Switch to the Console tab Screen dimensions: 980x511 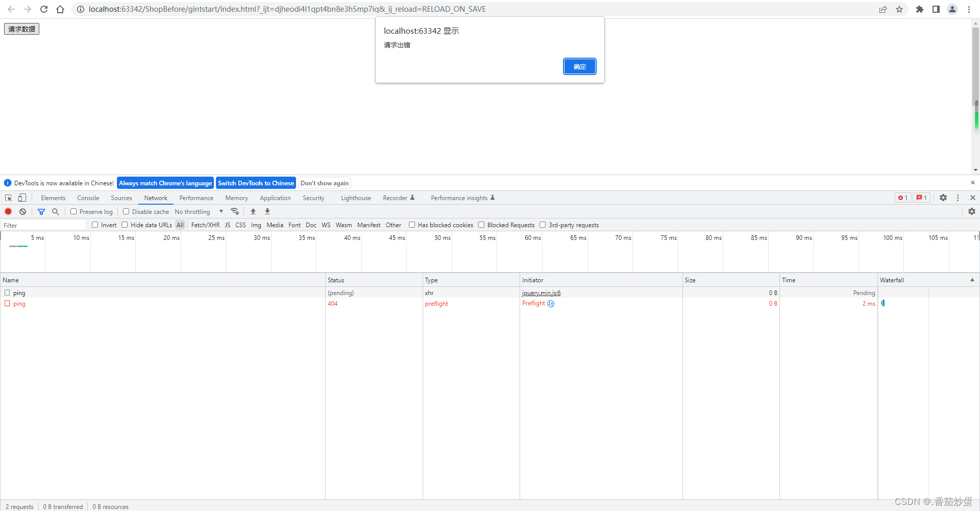click(x=88, y=198)
